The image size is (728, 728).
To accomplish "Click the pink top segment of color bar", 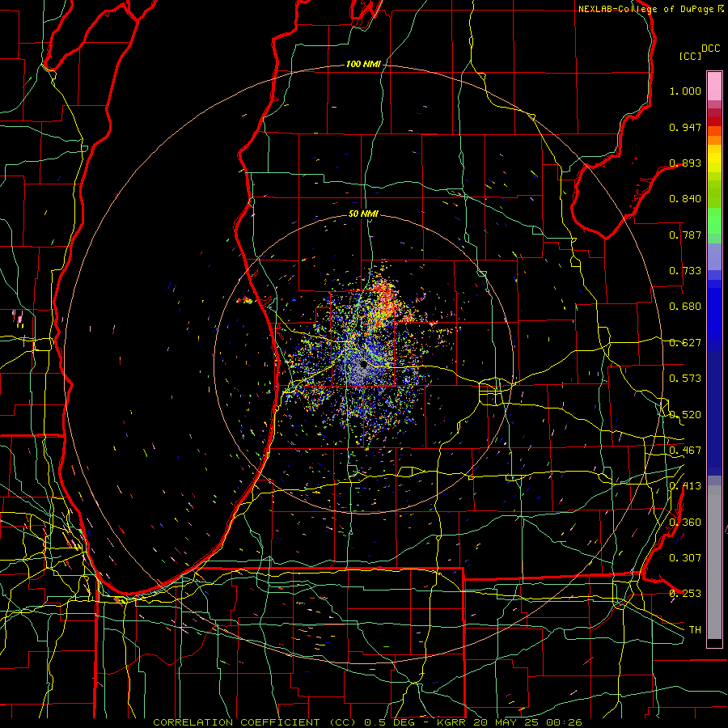I will pos(714,86).
